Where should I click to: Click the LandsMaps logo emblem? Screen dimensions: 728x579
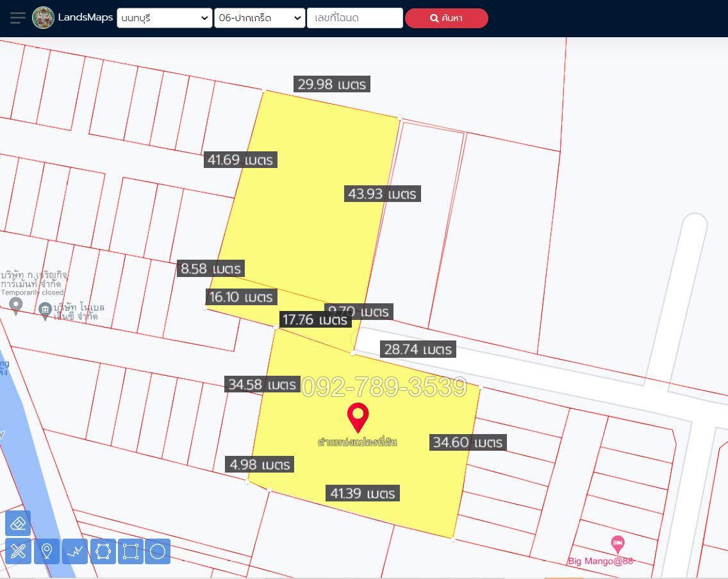coord(44,18)
